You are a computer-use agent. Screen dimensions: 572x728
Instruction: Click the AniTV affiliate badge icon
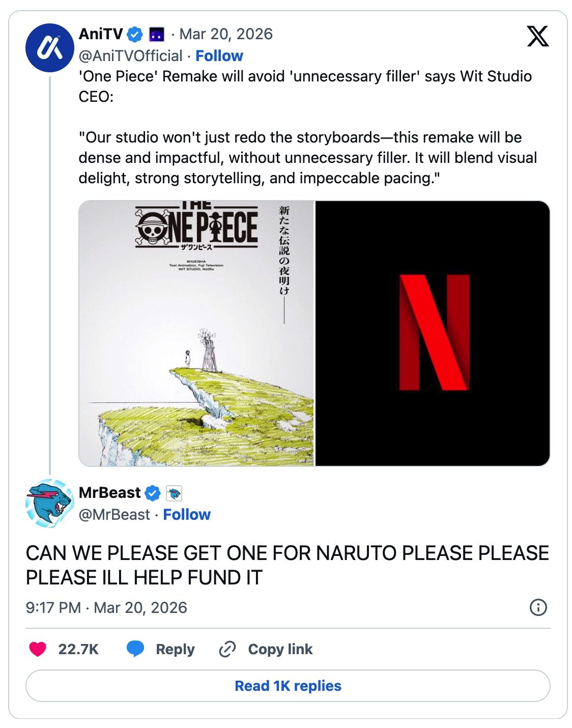coord(156,35)
